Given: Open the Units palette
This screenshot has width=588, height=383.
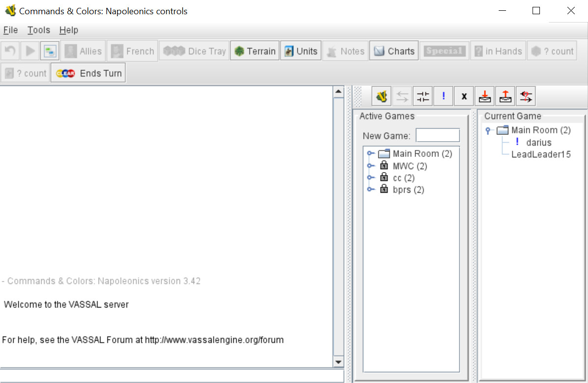Looking at the screenshot, I should click(x=301, y=51).
